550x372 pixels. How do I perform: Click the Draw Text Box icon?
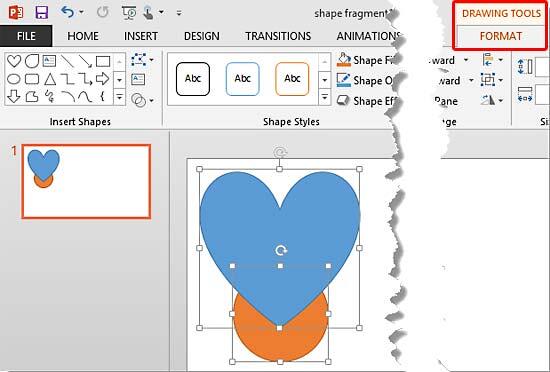point(138,80)
